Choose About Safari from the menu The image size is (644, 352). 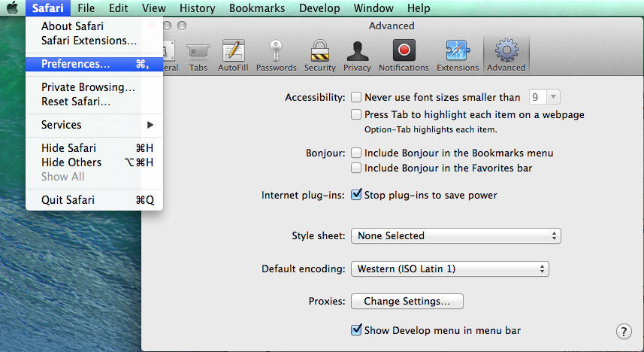click(x=95, y=26)
